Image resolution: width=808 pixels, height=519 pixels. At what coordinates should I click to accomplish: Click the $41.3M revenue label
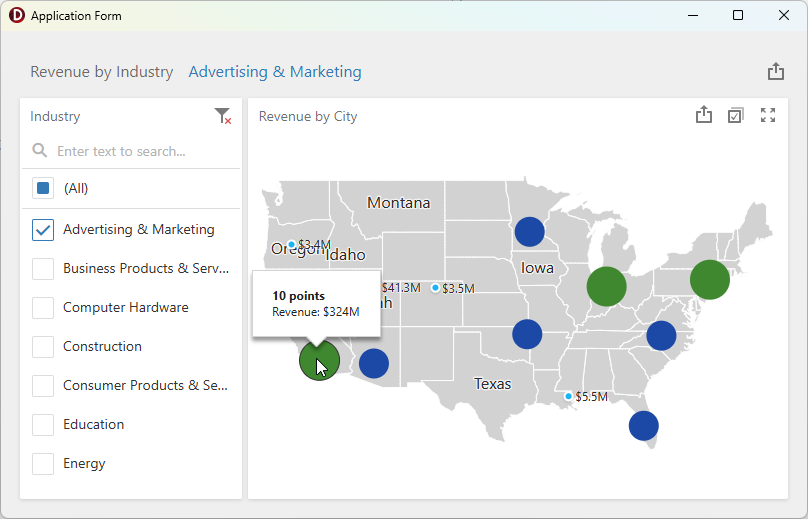tap(401, 288)
